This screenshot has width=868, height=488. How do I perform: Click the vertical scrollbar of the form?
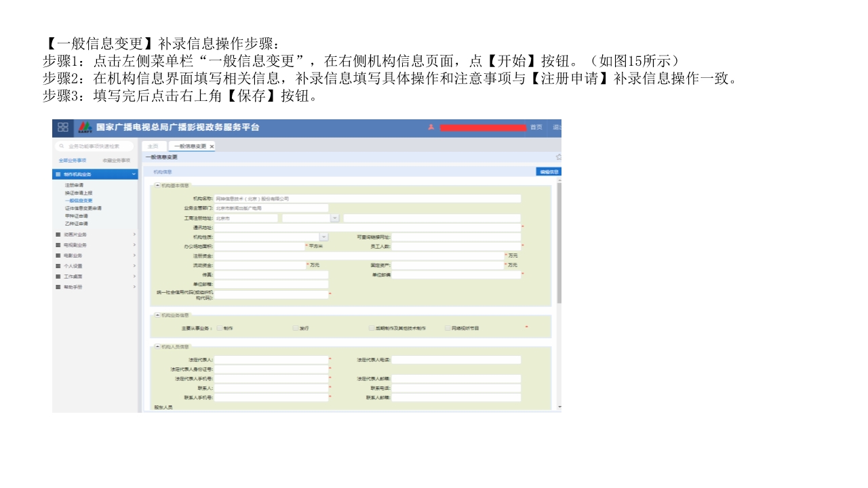(x=559, y=244)
